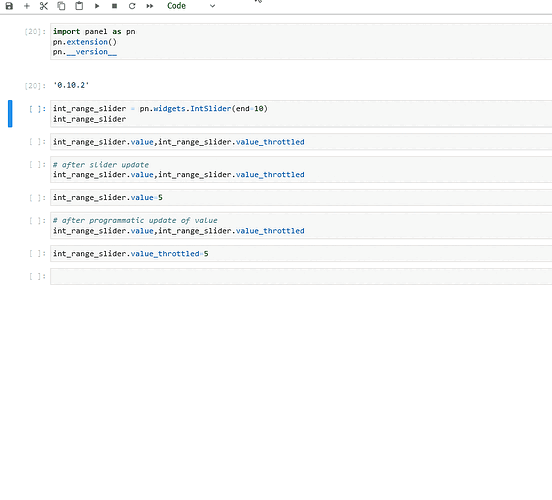Click the '0.10.2' output text
Image resolution: width=552 pixels, height=500 pixels.
pyautogui.click(x=71, y=85)
